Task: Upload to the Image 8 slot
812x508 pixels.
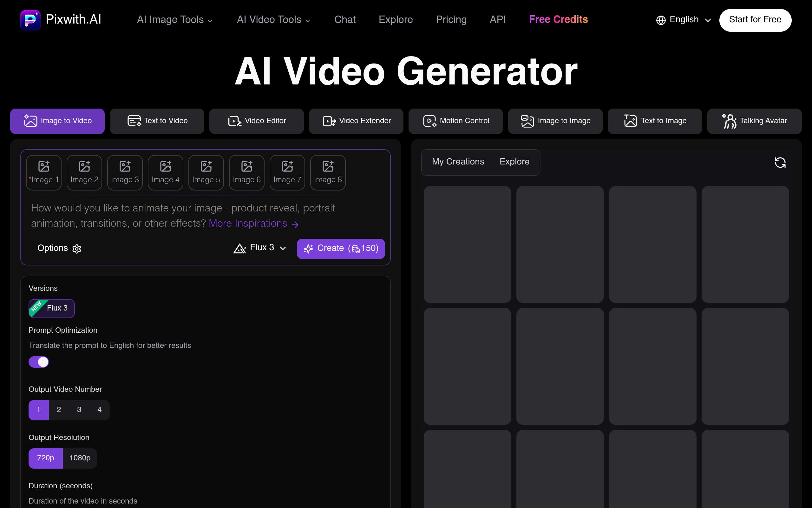Action: [x=328, y=173]
